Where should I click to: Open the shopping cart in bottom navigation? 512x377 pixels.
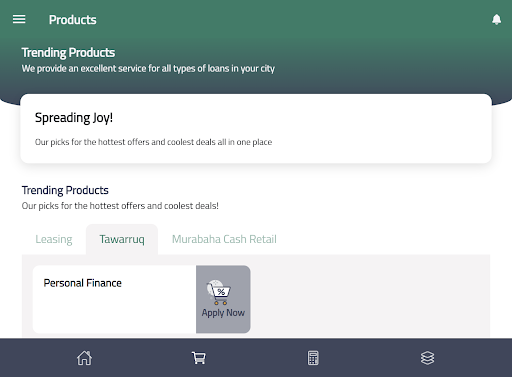[x=199, y=358]
